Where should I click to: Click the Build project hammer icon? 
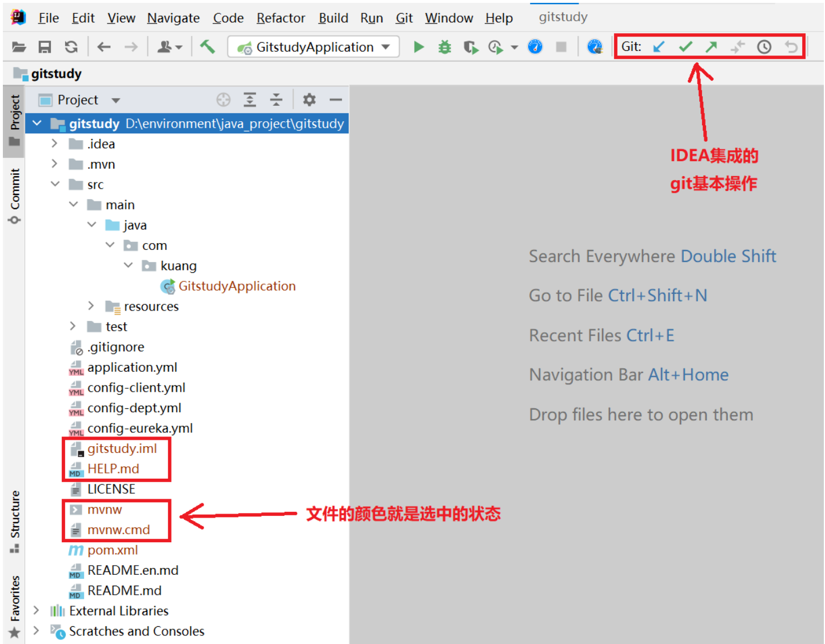[x=207, y=47]
